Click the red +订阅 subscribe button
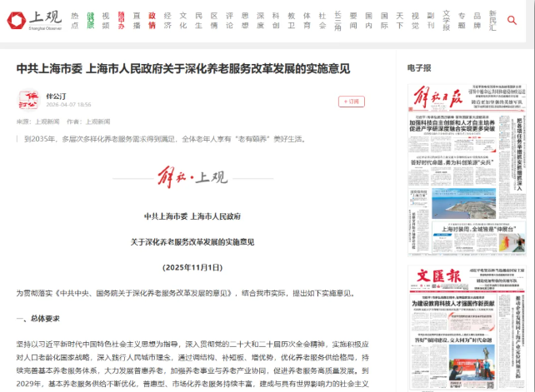 point(352,102)
